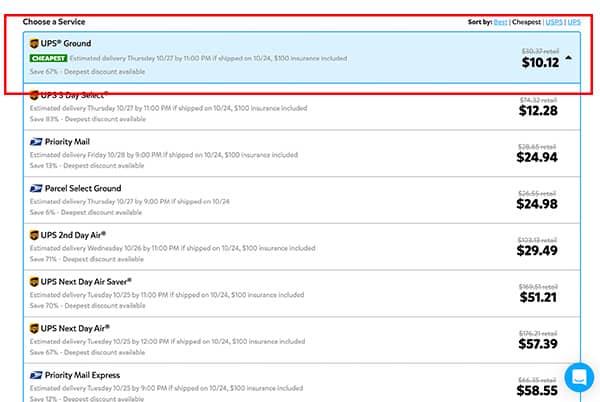600x402 pixels.
Task: Choose the UPS Next Day Air Saver service
Action: tap(302, 293)
